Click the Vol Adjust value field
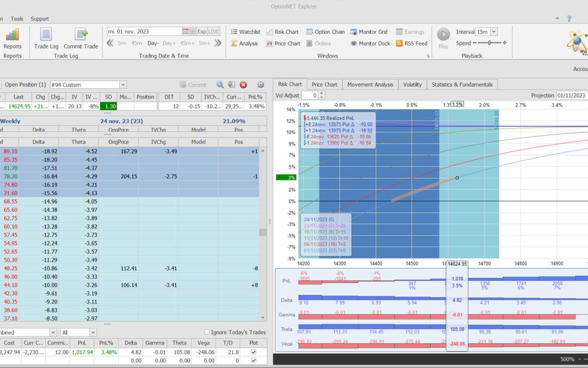 click(310, 95)
